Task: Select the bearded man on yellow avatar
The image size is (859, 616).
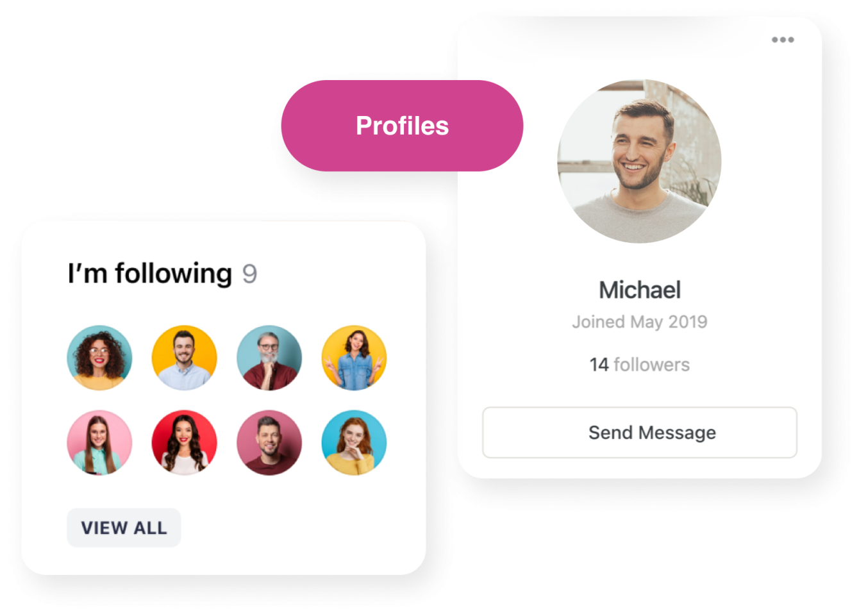Action: [x=184, y=358]
